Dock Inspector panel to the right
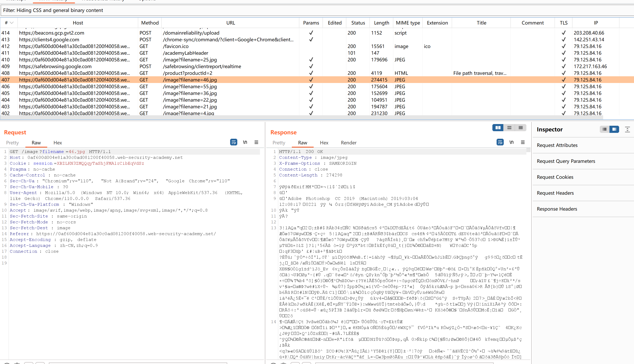The height and width of the screenshot is (364, 634). 614,129
